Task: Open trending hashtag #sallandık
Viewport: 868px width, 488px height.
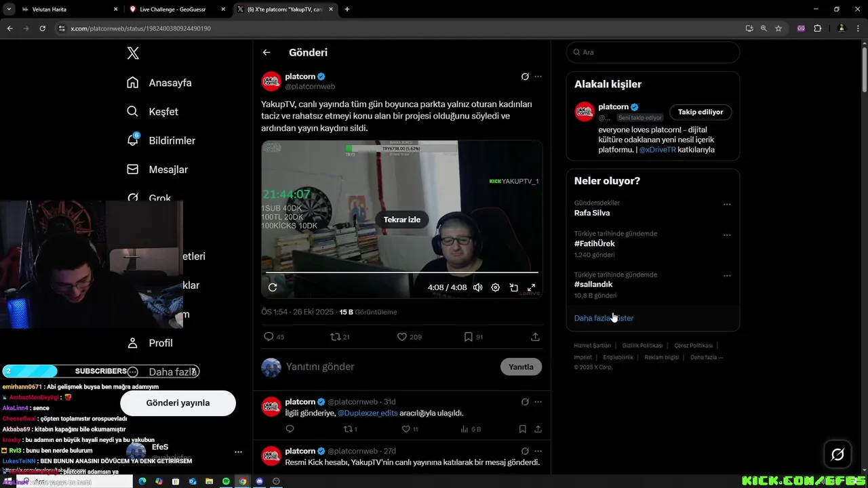Action: (x=593, y=284)
